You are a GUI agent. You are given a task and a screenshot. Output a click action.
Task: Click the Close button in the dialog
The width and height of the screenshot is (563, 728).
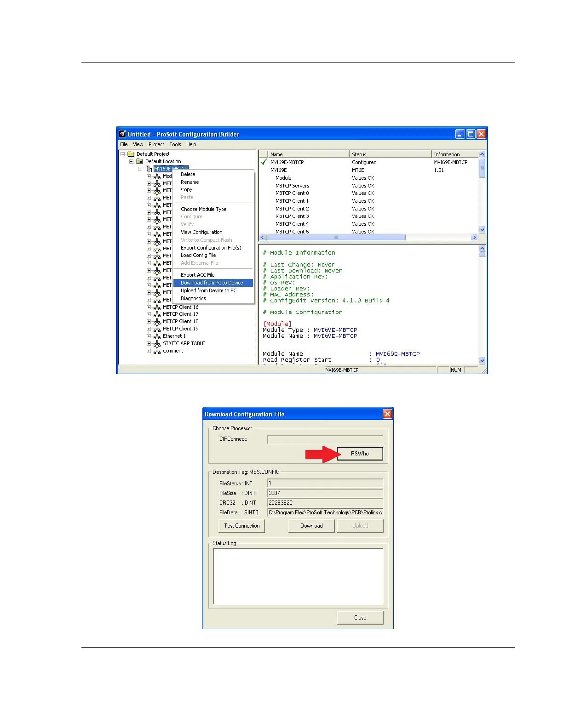click(x=360, y=618)
